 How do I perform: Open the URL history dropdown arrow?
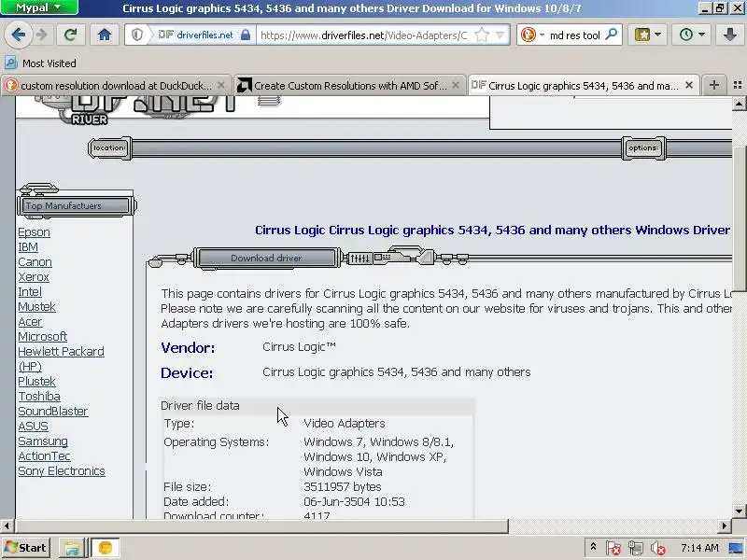[500, 35]
